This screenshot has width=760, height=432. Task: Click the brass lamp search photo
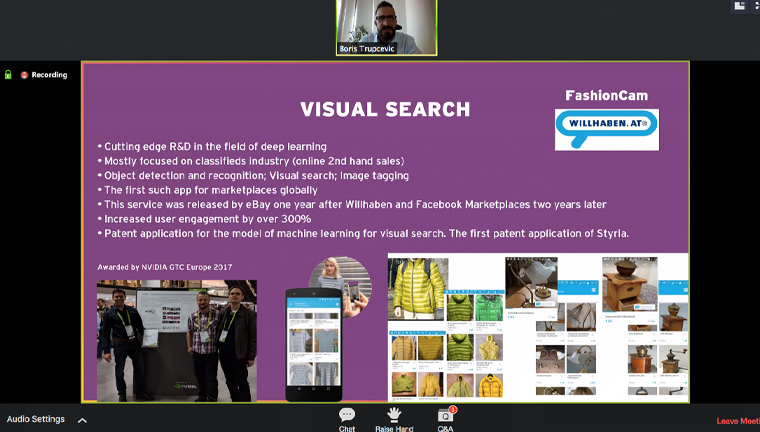[x=531, y=283]
